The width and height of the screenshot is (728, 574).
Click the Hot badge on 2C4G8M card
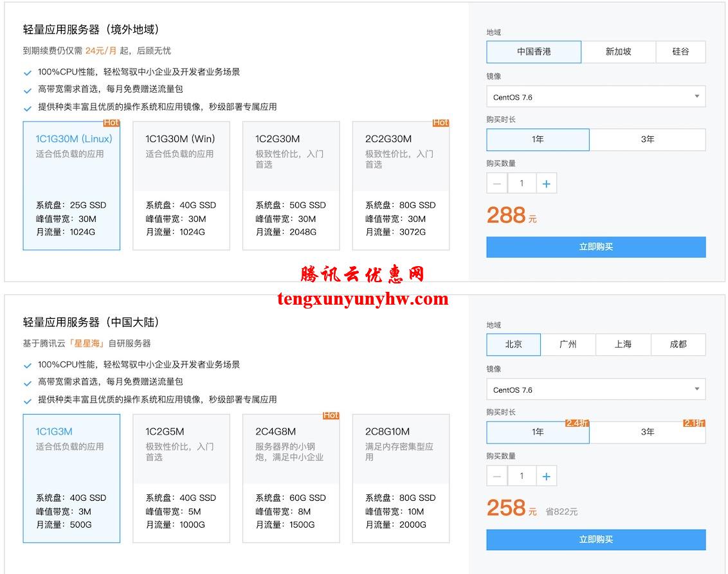(331, 415)
